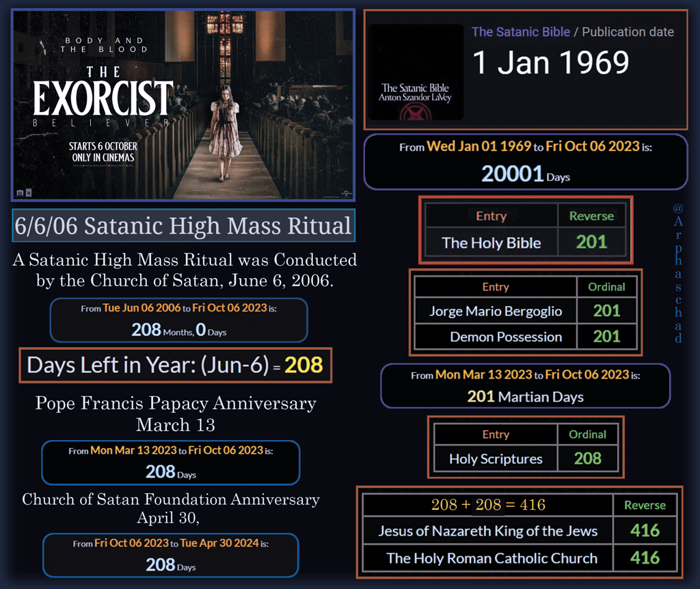Click the Exorcist Believer movie poster
Screen dimensions: 700x589
183,105
